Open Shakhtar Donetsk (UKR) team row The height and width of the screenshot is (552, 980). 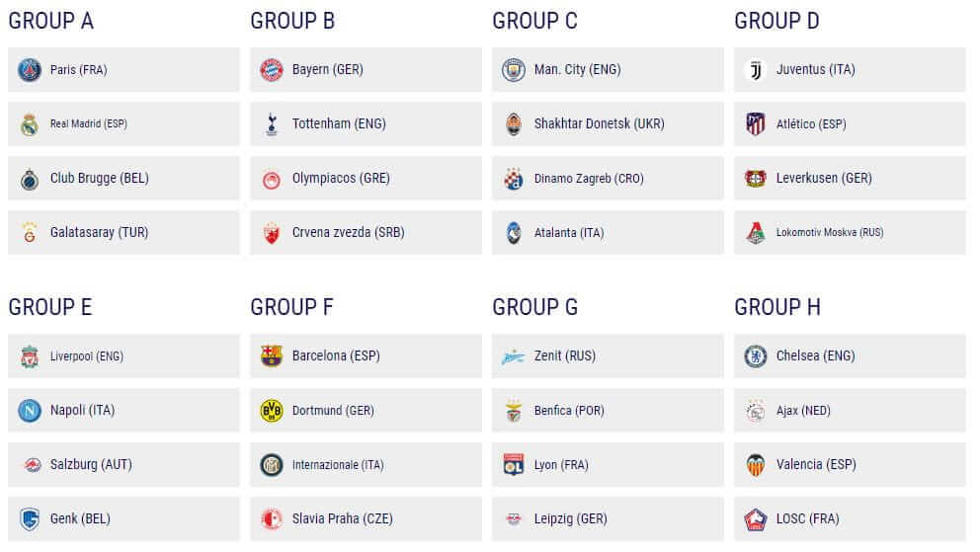tap(599, 124)
